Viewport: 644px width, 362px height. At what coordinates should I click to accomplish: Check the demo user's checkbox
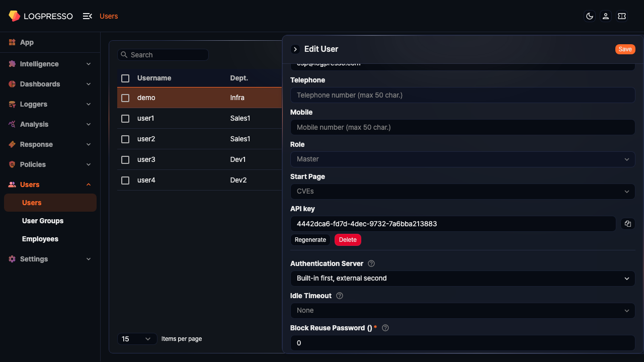[125, 98]
